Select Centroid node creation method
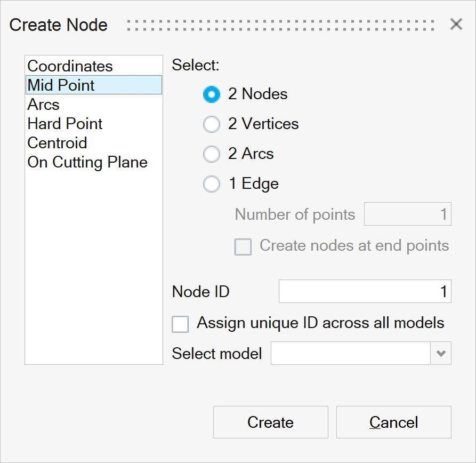 (x=58, y=143)
